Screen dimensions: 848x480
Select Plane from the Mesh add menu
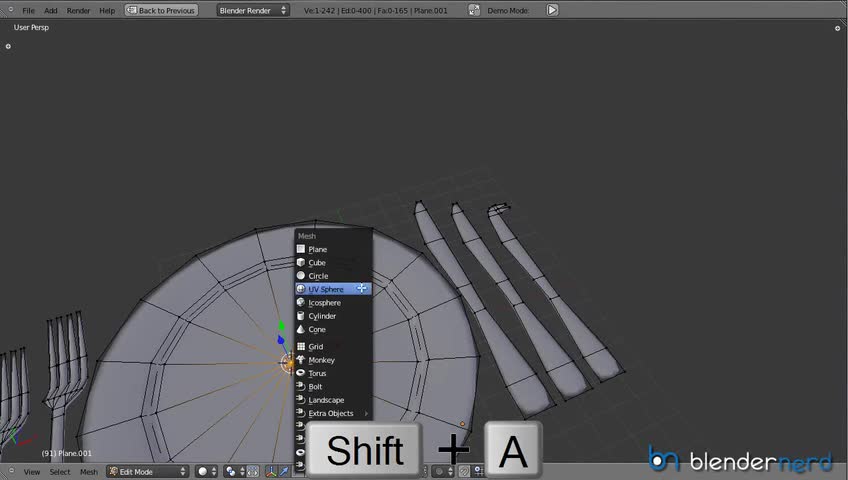coord(333,249)
